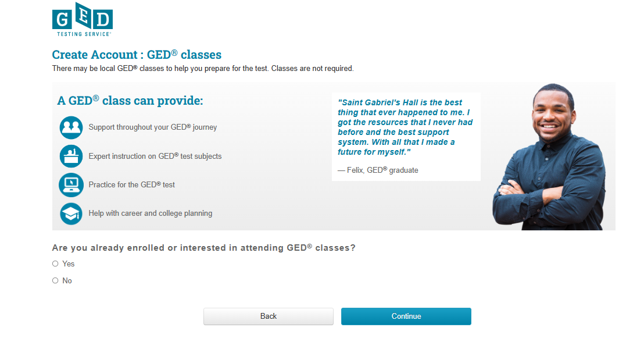
Task: Click the expert instruction teacher icon
Action: [x=71, y=156]
